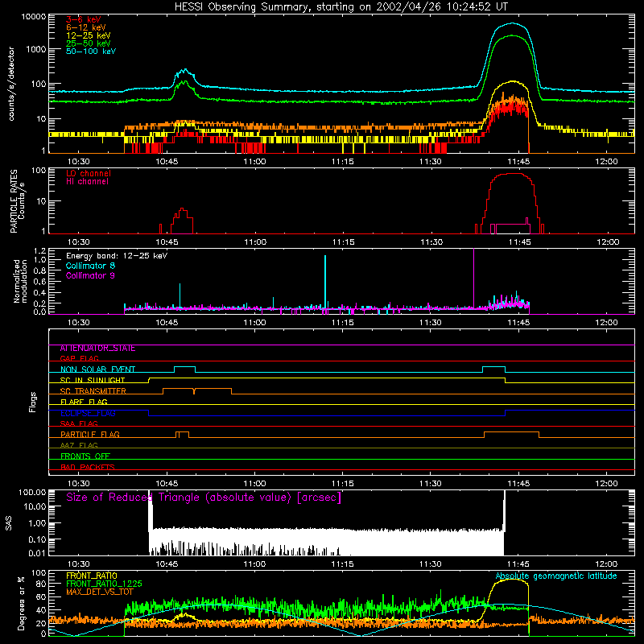Click the 11:00 label under the modulation panel

pos(254,323)
